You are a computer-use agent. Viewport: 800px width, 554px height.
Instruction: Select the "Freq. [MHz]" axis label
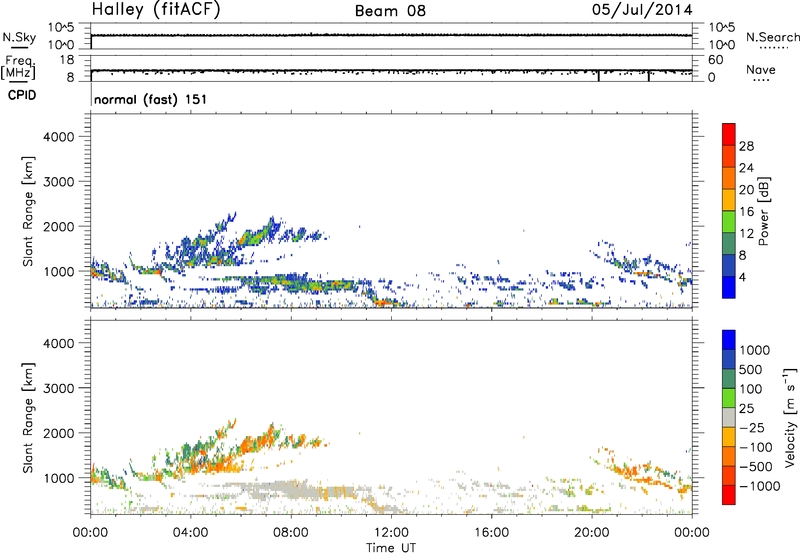coord(18,68)
